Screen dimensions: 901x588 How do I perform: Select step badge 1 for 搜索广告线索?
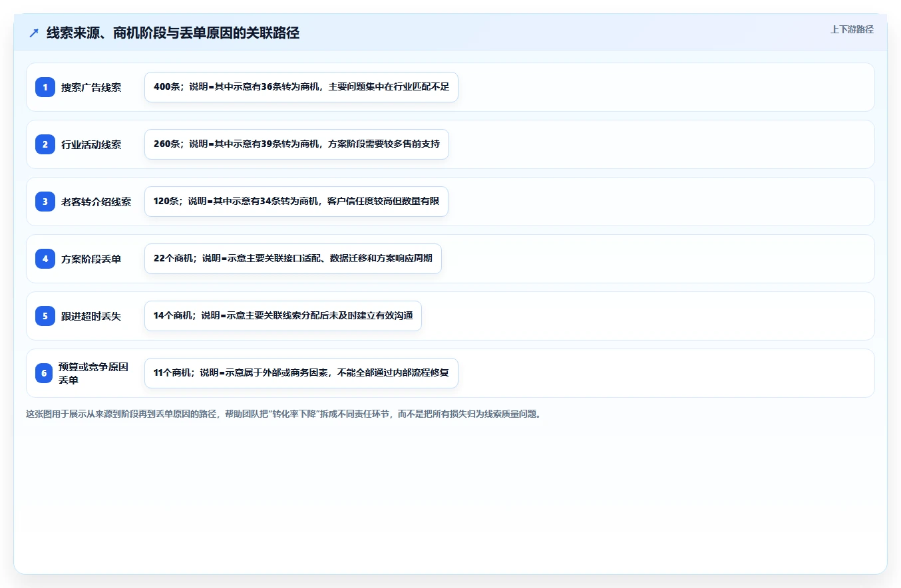point(45,87)
